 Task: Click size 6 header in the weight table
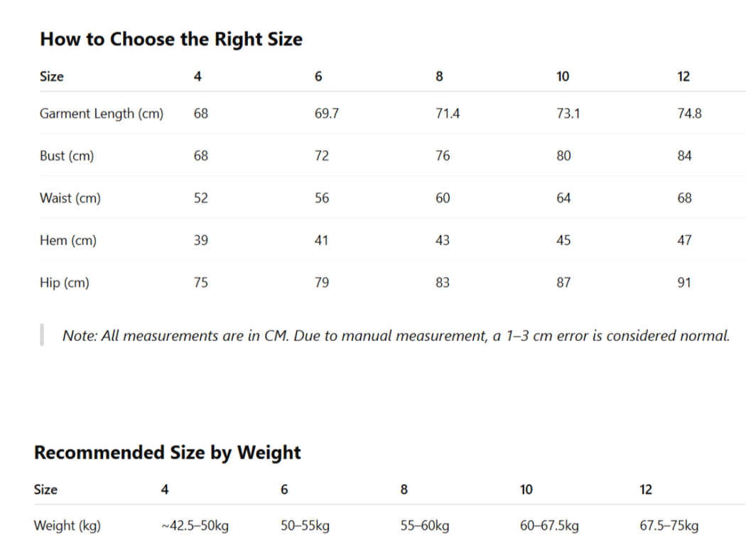click(285, 490)
